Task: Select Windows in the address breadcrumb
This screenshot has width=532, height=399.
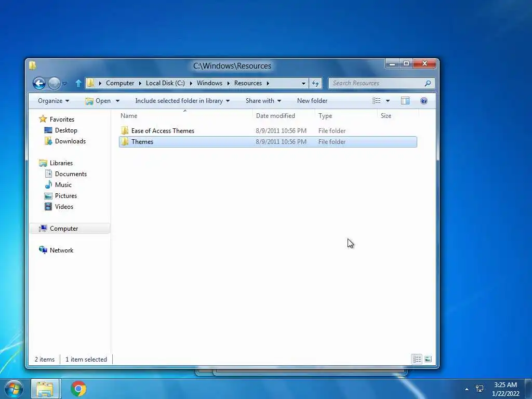Action: point(210,83)
